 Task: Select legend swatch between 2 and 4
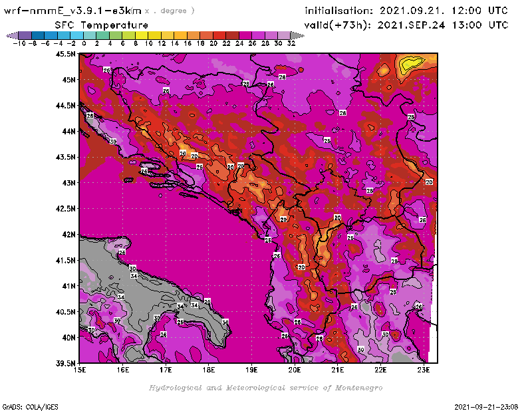102,35
